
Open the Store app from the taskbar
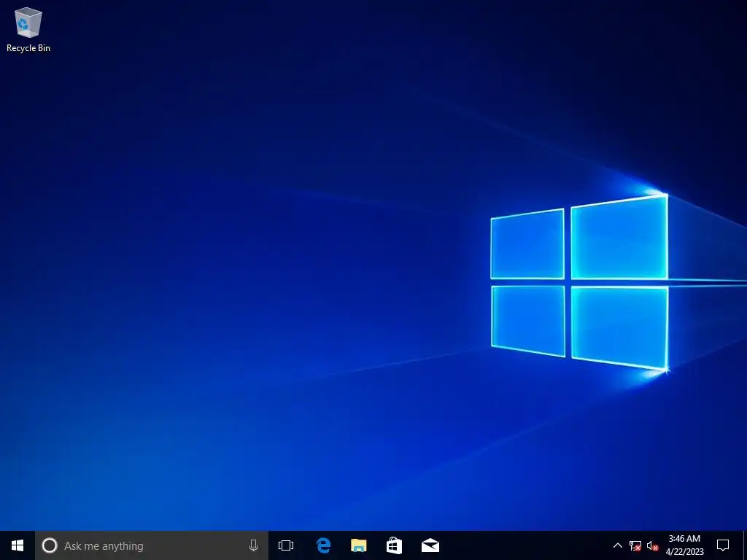(x=394, y=545)
